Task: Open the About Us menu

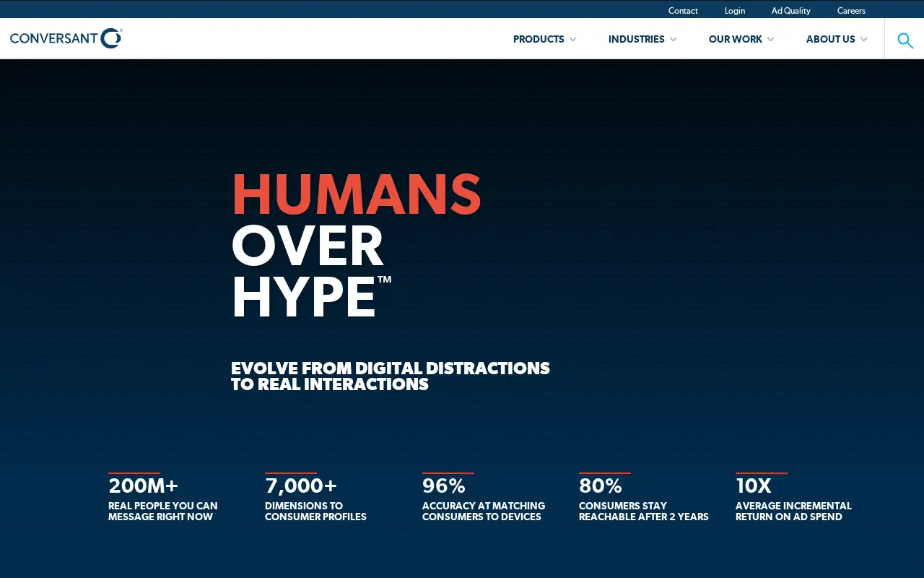Action: 830,39
